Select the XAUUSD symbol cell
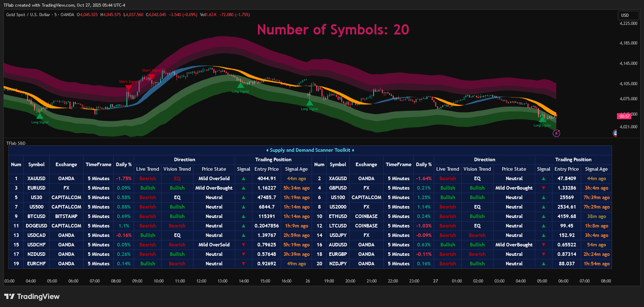The height and width of the screenshot is (307, 644). tap(36, 178)
